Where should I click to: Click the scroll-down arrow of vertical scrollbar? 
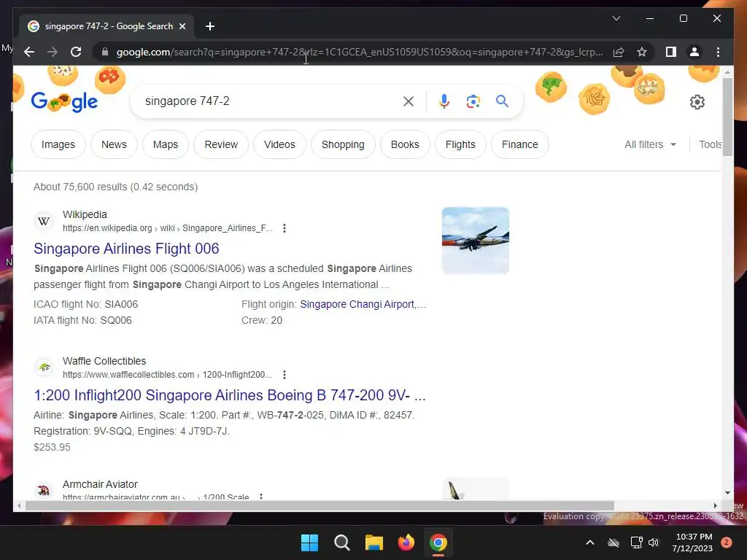click(x=727, y=493)
